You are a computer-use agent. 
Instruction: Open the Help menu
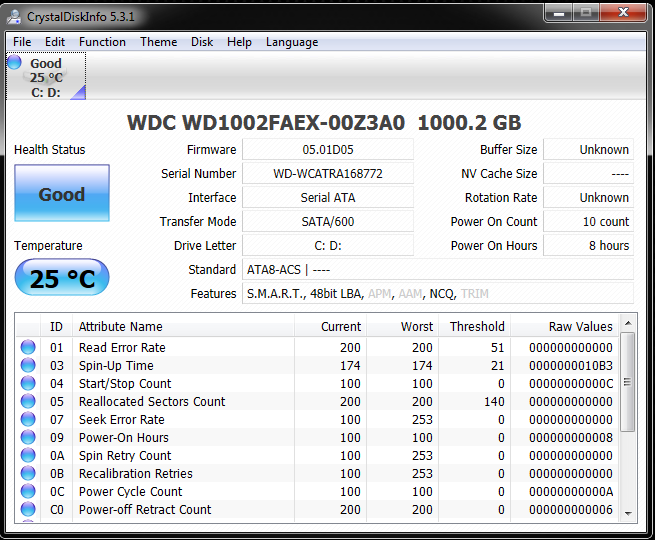pos(239,42)
